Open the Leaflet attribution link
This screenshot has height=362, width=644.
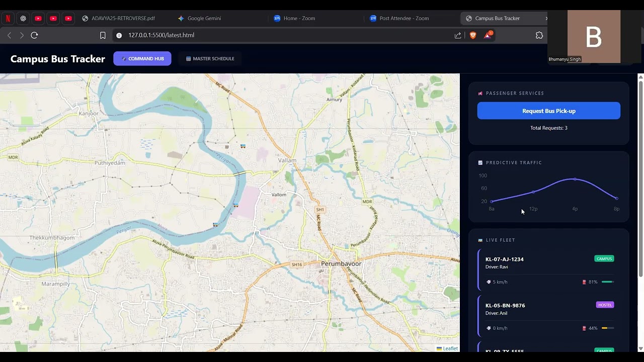point(450,348)
